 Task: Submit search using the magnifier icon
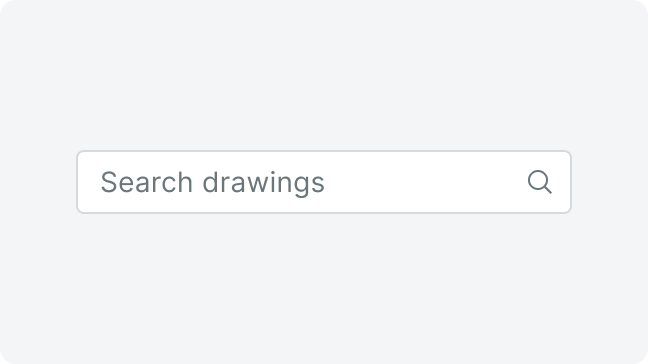540,182
